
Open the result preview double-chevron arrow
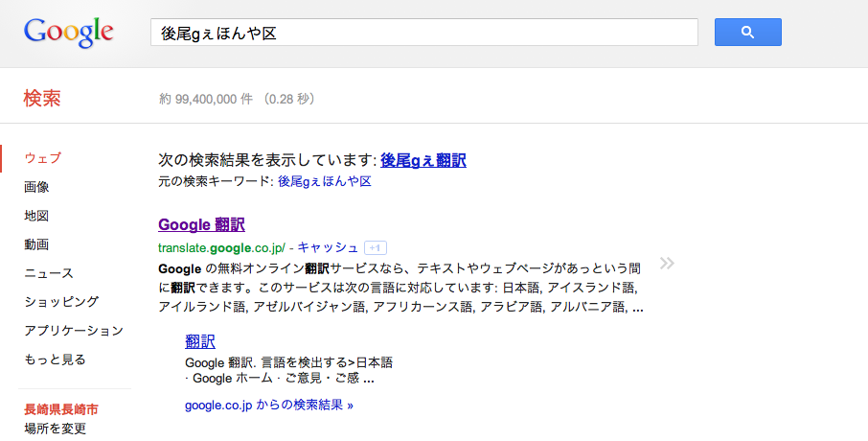click(667, 264)
